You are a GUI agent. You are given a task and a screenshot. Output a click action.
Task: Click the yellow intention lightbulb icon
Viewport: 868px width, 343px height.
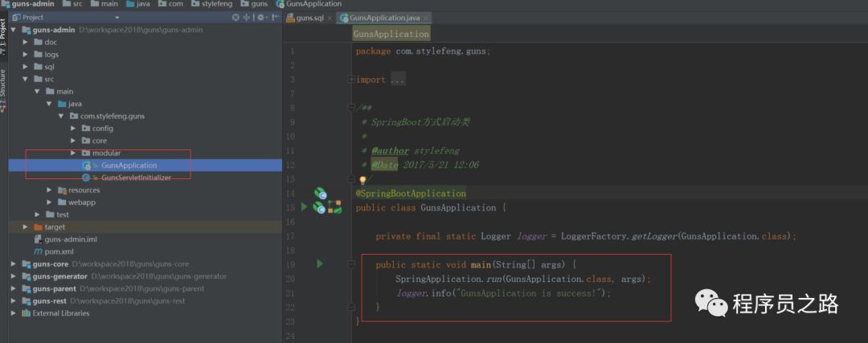[x=362, y=180]
